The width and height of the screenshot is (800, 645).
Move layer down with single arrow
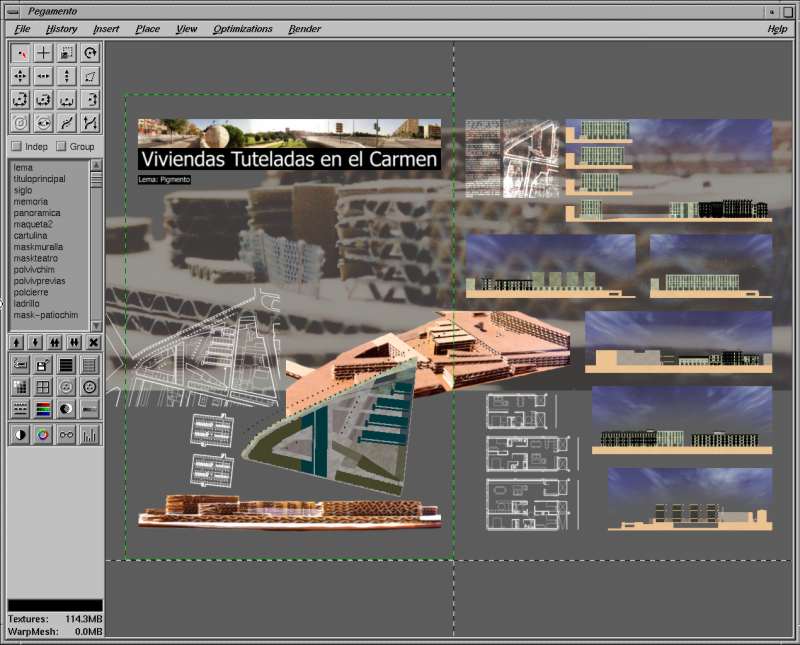click(x=35, y=342)
